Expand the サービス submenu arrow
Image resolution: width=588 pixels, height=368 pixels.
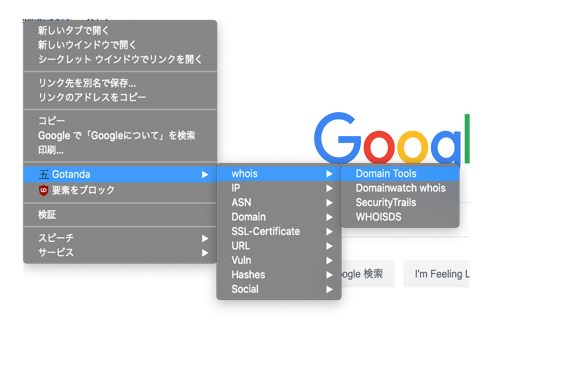click(205, 253)
